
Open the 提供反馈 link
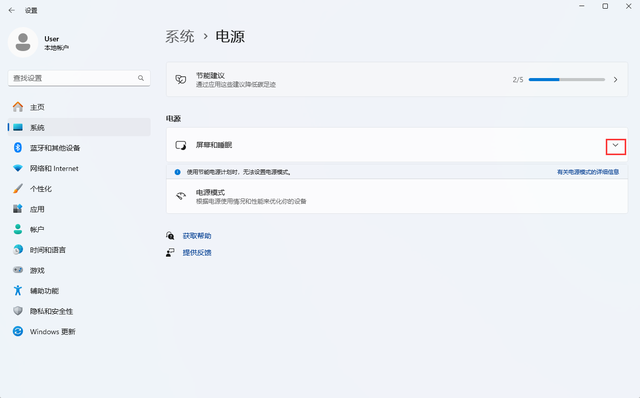tap(197, 253)
